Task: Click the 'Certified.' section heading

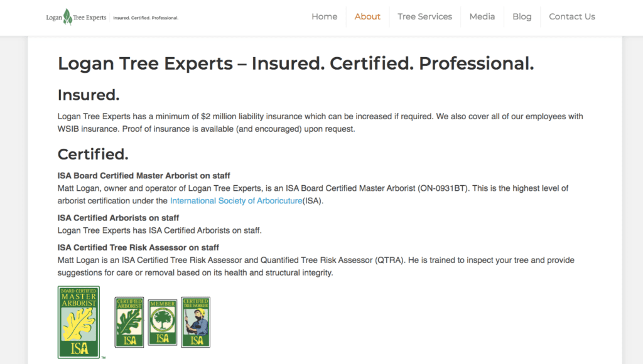Action: click(93, 154)
